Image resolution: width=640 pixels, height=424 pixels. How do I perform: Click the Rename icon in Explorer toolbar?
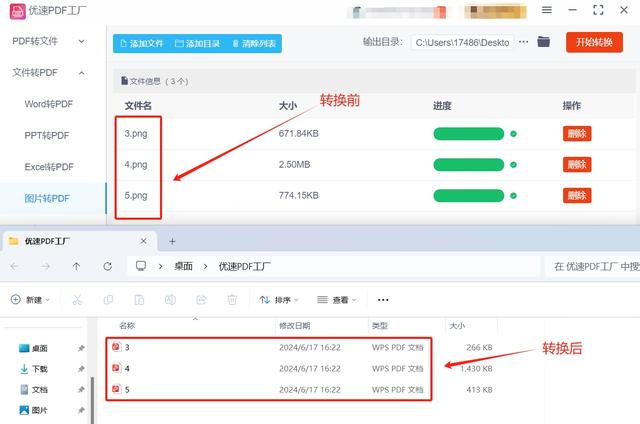pyautogui.click(x=170, y=300)
